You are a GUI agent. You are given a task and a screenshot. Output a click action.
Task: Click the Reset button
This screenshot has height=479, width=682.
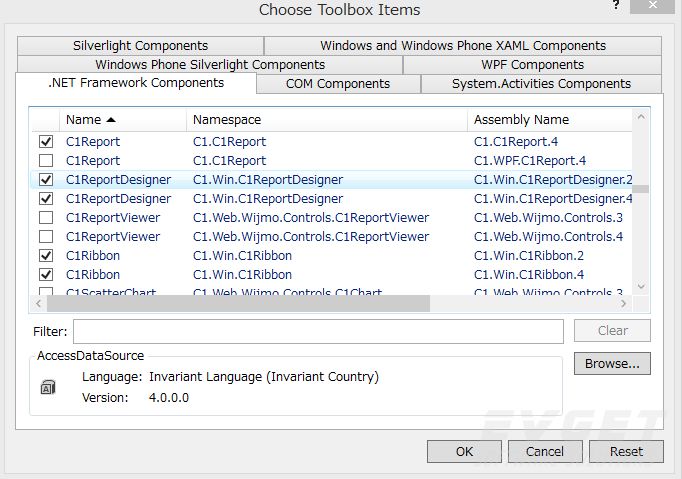point(626,452)
